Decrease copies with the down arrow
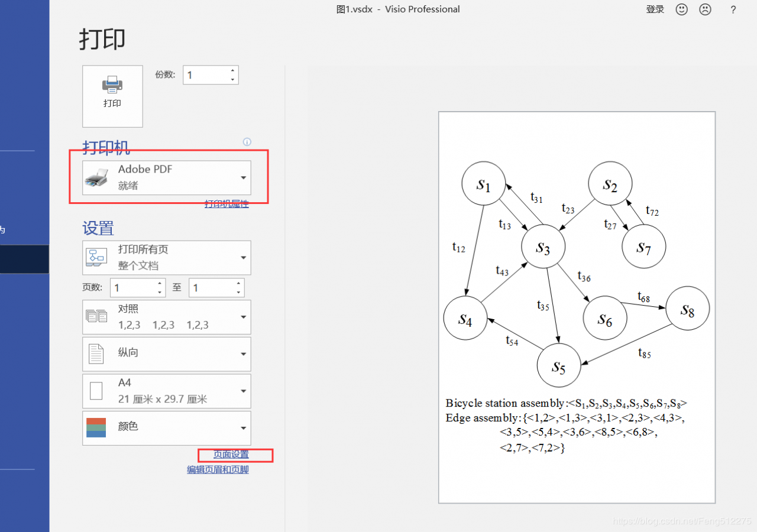This screenshot has height=532, width=757. (233, 80)
